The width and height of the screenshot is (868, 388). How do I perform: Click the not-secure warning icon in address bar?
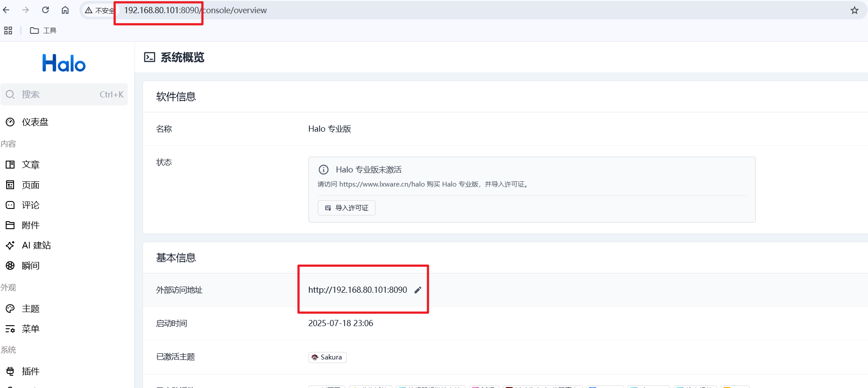click(x=89, y=10)
